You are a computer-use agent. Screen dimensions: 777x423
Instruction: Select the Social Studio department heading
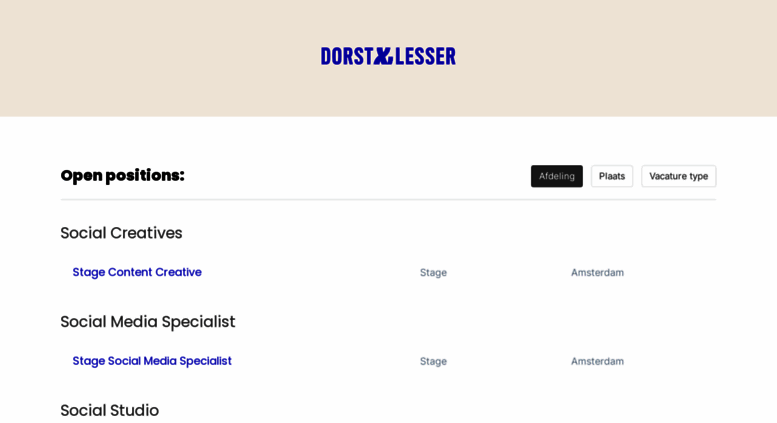click(110, 411)
